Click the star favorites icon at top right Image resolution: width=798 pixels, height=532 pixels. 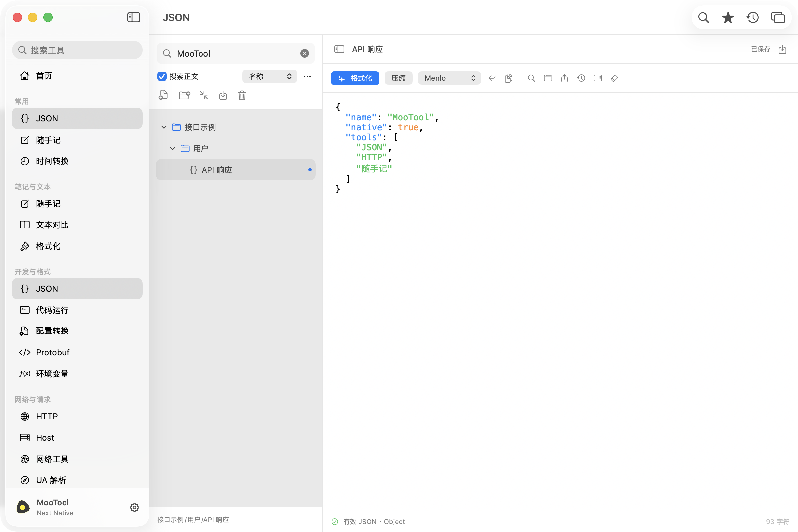pos(728,17)
